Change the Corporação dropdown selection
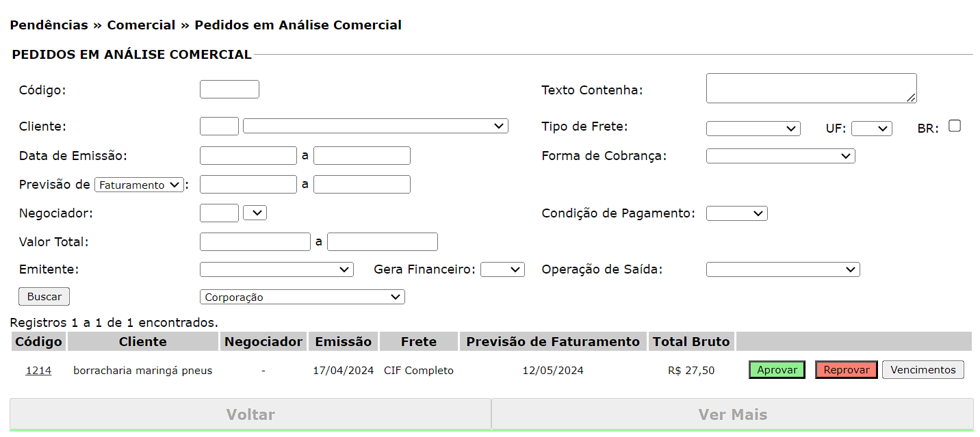Screen dimensions: 980x437 [x=302, y=297]
